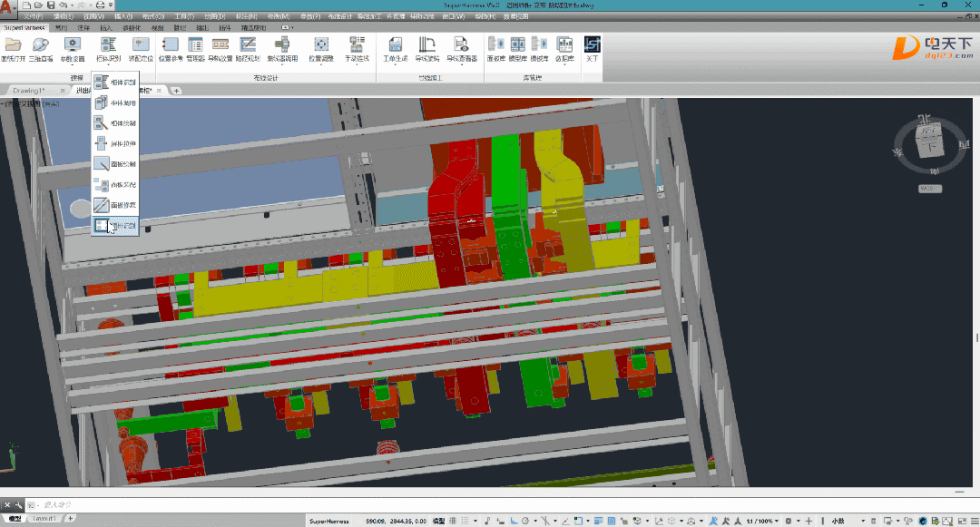Click the Save quick access icon
This screenshot has height=527, width=980.
click(x=51, y=5)
